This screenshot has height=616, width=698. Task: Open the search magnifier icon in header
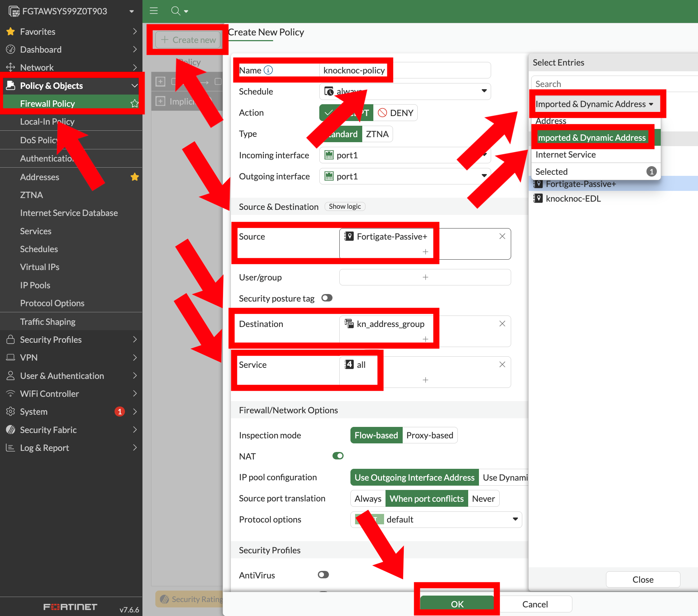point(176,11)
